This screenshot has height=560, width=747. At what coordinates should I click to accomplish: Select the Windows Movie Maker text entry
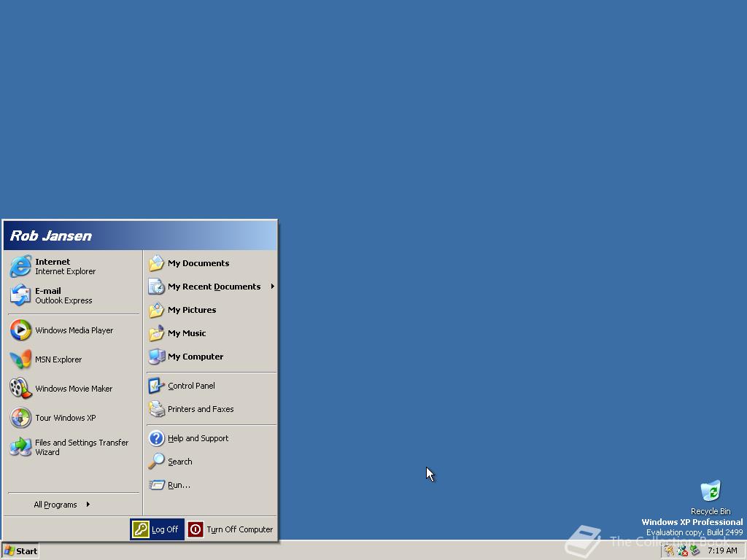pos(74,389)
